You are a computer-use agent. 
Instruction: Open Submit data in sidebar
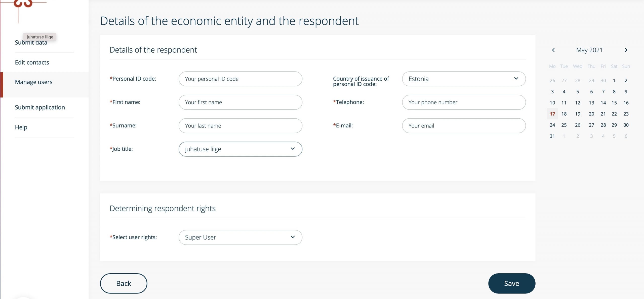[31, 43]
